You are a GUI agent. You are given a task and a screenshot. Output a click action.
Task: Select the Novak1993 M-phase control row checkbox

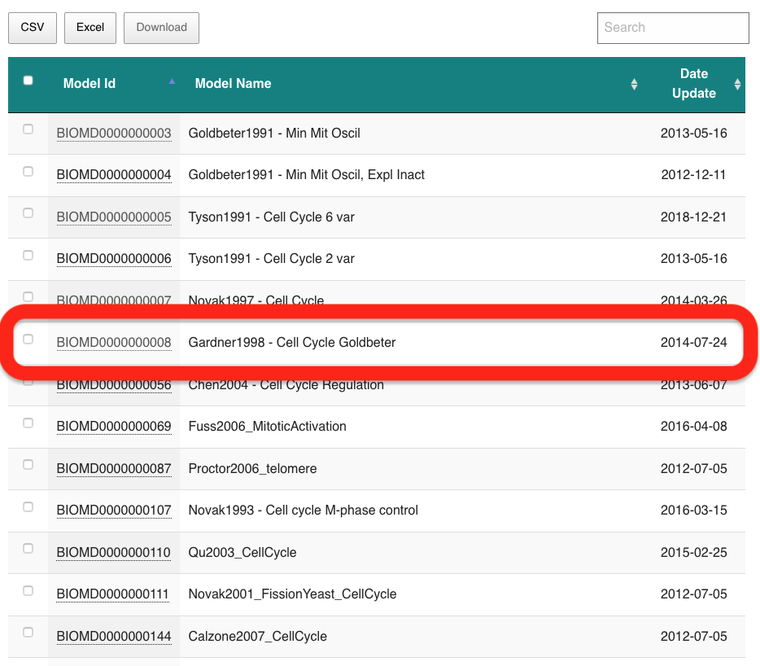(28, 507)
